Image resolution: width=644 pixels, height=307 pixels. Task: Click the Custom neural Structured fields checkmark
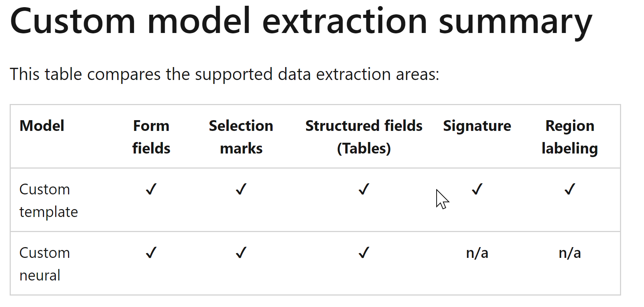364,253
